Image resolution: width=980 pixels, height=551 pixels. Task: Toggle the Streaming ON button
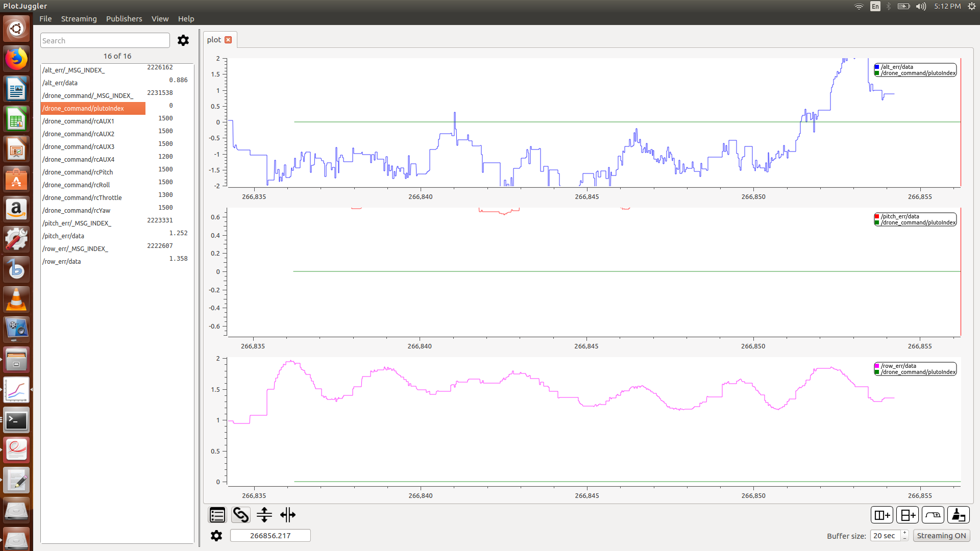941,536
